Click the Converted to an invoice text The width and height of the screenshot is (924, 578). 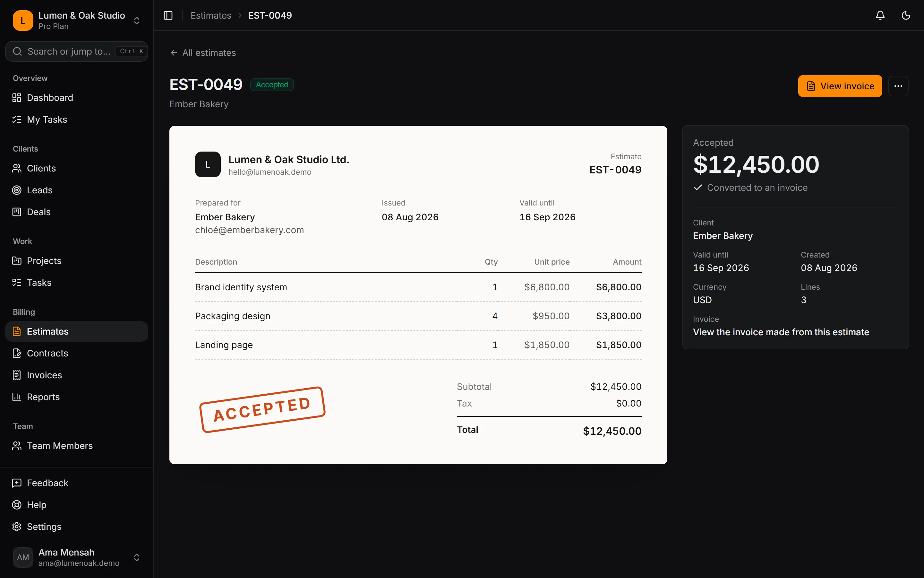pyautogui.click(x=757, y=188)
